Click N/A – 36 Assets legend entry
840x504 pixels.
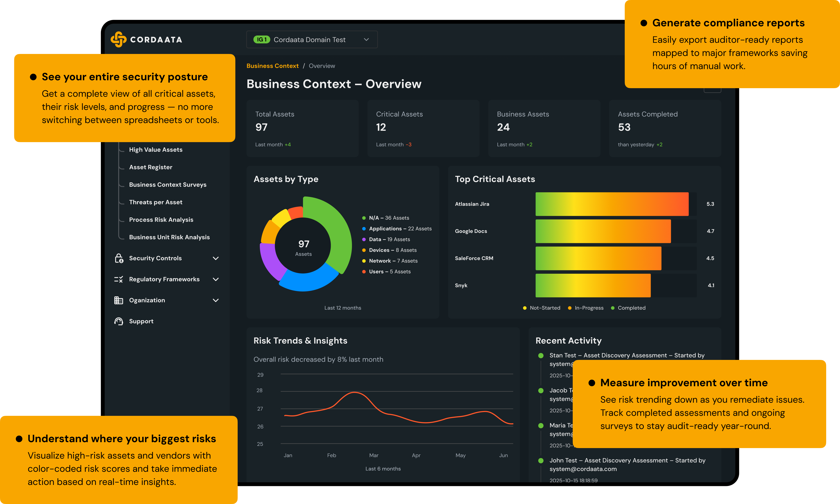(x=386, y=218)
